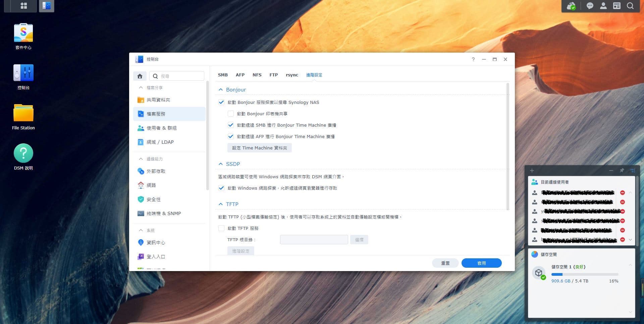This screenshot has height=324, width=644.
Task: Focus the Control Panel search field
Action: (177, 76)
